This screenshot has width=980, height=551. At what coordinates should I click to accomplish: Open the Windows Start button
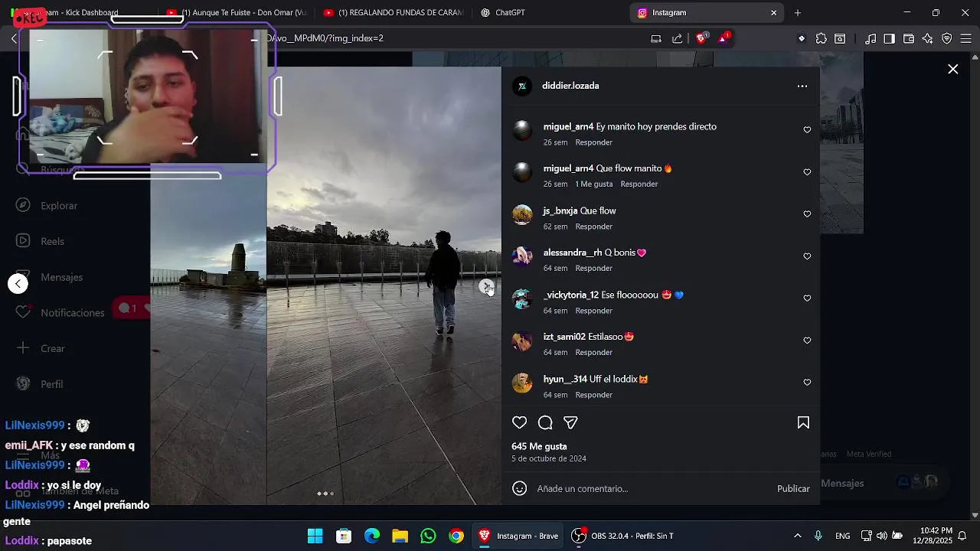pyautogui.click(x=315, y=536)
